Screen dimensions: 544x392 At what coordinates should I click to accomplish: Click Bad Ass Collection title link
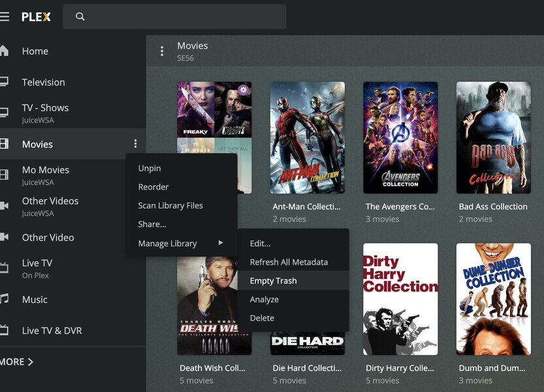click(493, 206)
